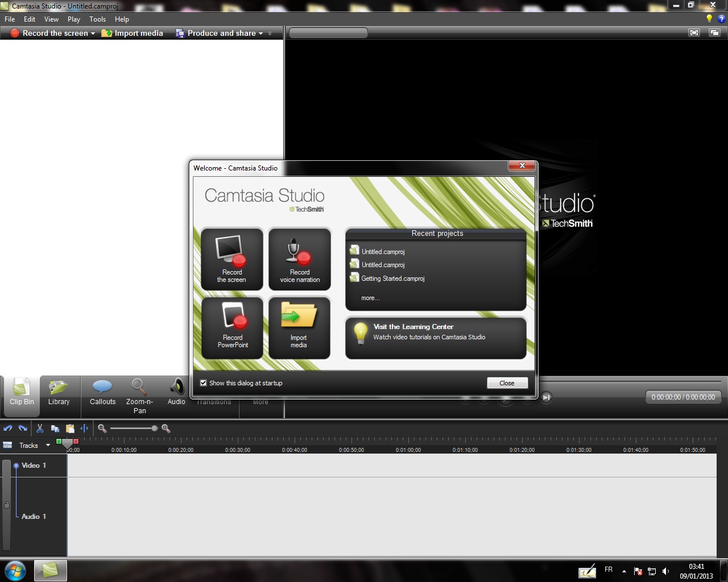Click the timeline zoom out magnifier
The width and height of the screenshot is (728, 582).
(102, 429)
